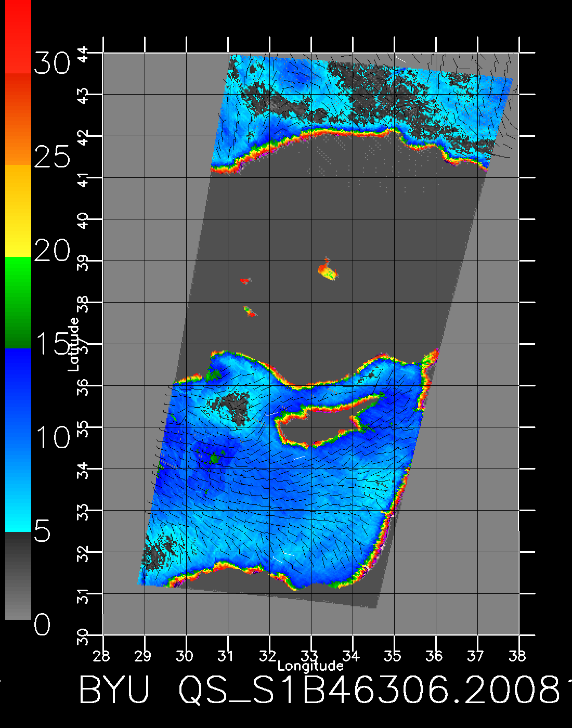
Task: Select latitude axis tick label "34"
Action: point(83,470)
